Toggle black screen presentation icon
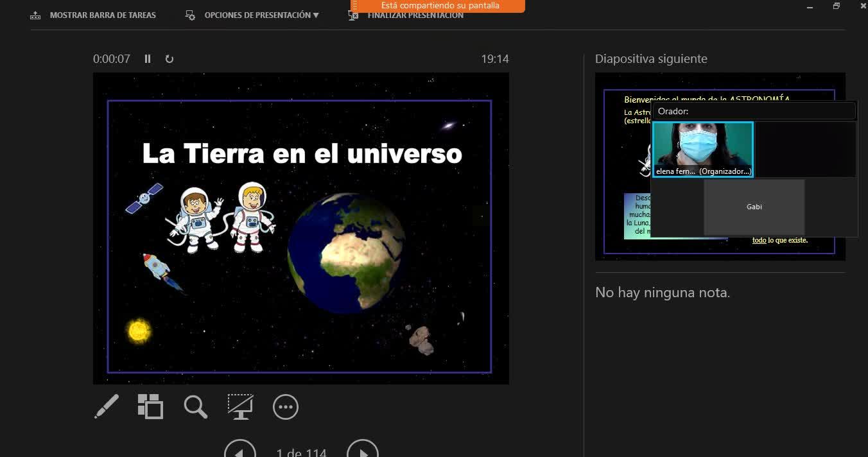The width and height of the screenshot is (868, 457). pyautogui.click(x=241, y=407)
